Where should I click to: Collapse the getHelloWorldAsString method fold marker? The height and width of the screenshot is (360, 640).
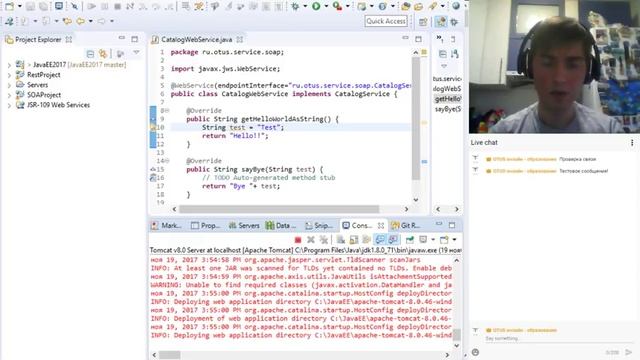(167, 111)
